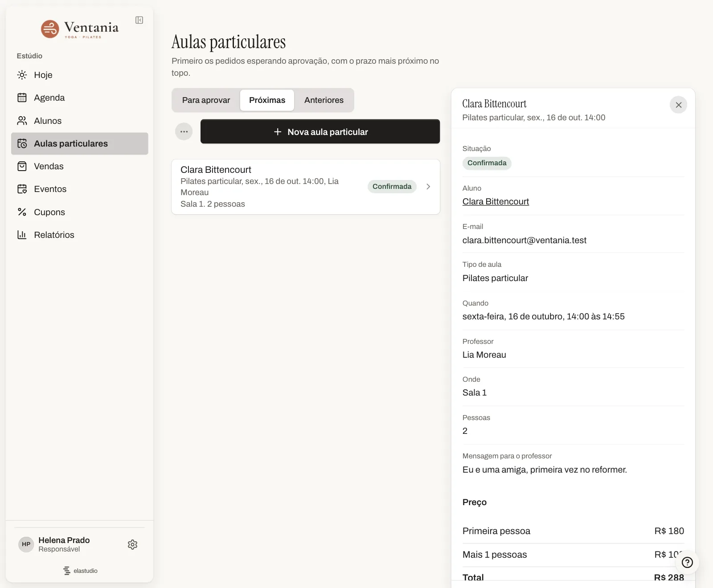
Task: Click Nova aula particular button
Action: tap(320, 131)
